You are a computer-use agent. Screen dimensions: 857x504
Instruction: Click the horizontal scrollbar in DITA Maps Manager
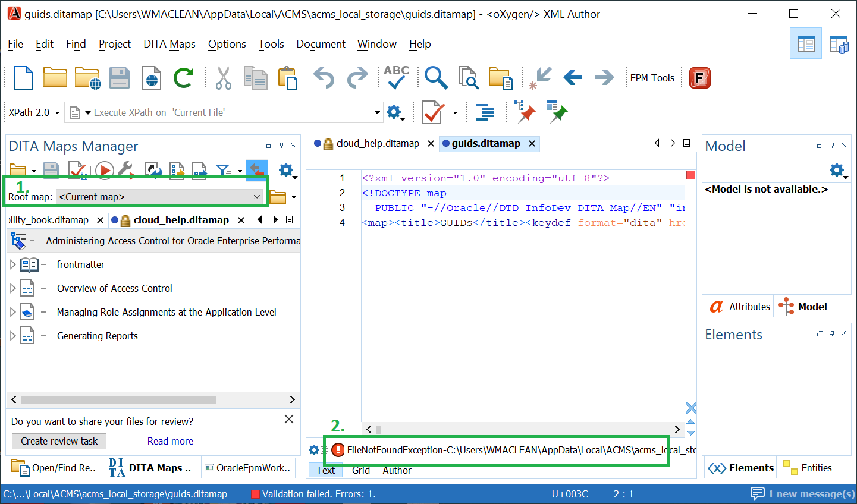click(x=118, y=399)
